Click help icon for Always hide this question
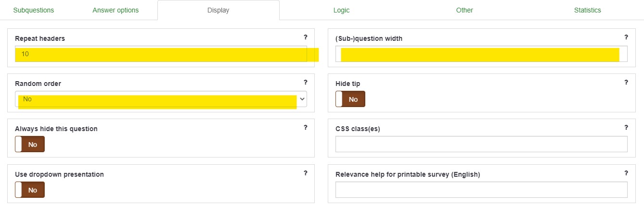This screenshot has width=644, height=206. [305, 127]
